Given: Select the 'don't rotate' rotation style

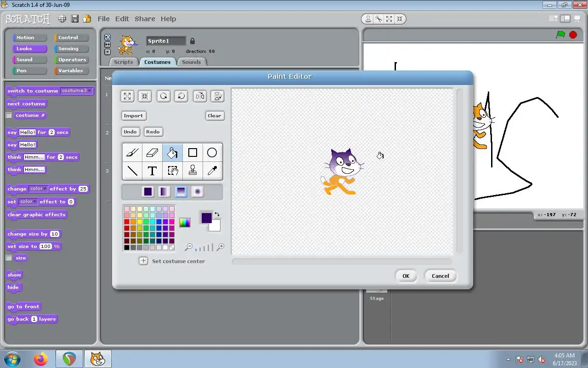Looking at the screenshot, I should 107,52.
